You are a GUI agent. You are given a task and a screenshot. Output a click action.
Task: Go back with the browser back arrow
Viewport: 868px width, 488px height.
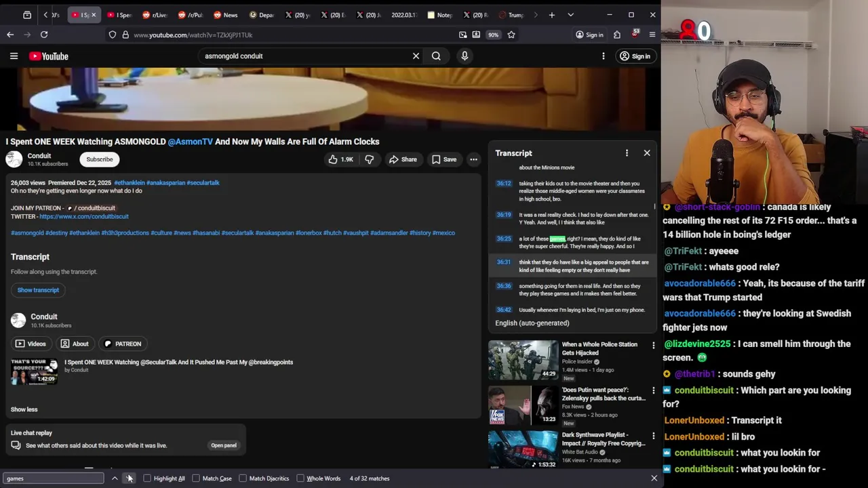10,35
